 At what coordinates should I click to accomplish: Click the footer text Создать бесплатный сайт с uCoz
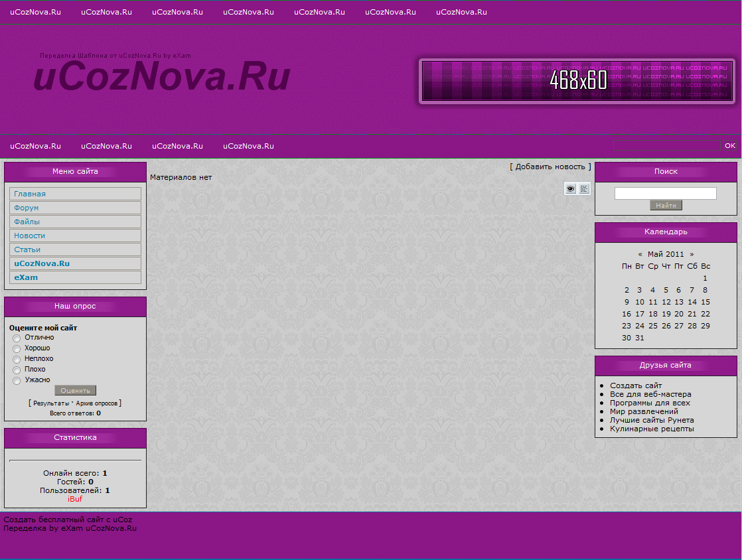coord(68,520)
